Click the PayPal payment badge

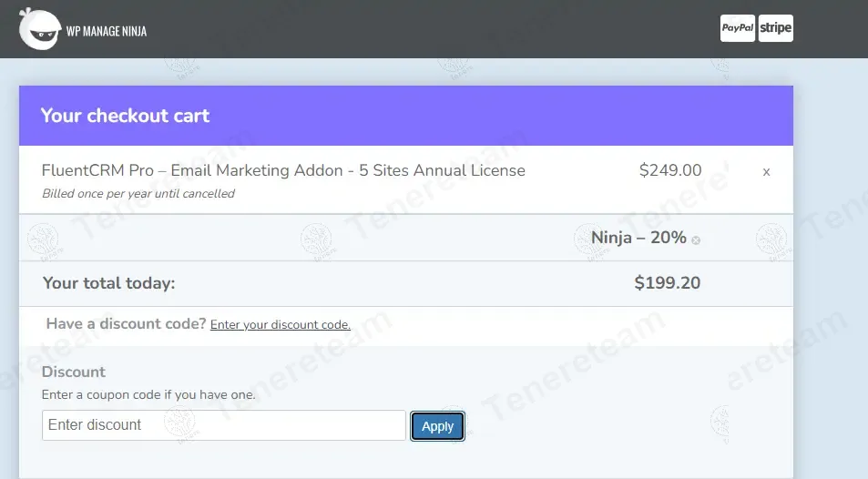coord(737,28)
